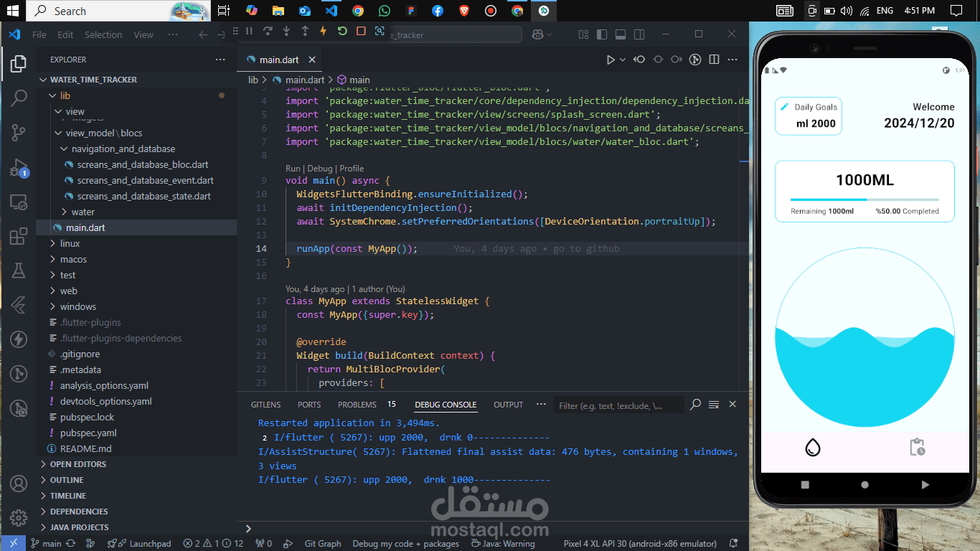The image size is (980, 551).
Task: Open the Source Control activity bar icon
Action: coord(19,133)
